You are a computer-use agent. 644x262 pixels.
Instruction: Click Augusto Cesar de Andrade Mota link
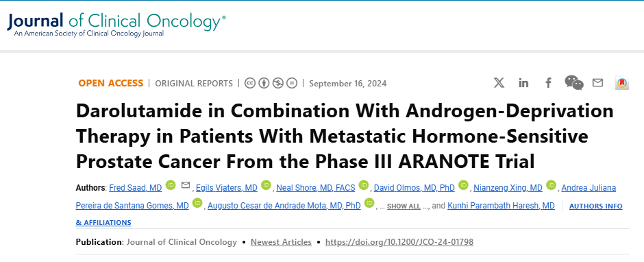(x=284, y=206)
